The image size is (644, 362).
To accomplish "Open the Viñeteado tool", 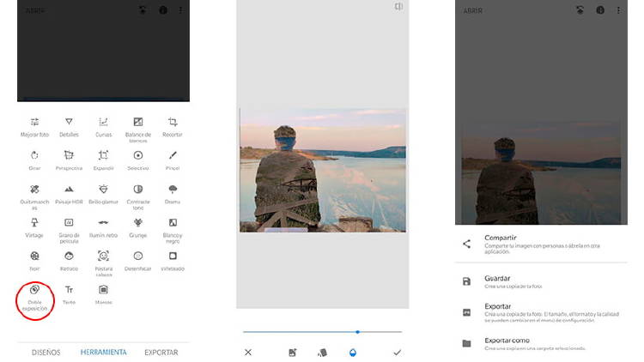I will (173, 260).
